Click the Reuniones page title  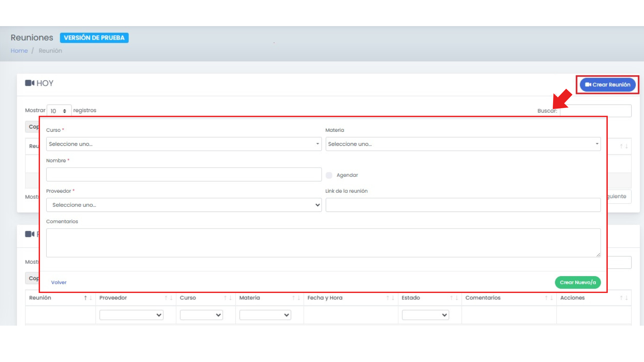point(32,38)
